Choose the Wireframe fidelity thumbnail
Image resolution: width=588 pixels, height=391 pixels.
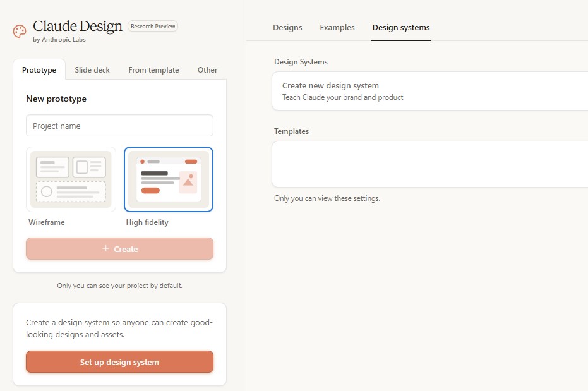click(x=71, y=179)
